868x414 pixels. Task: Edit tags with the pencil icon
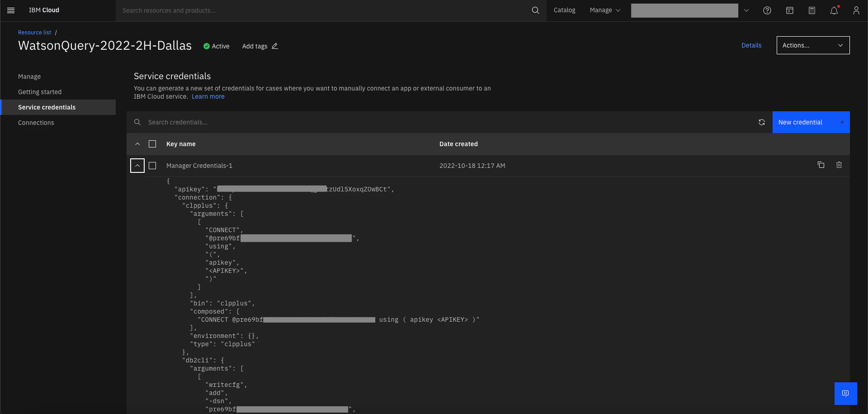[x=275, y=46]
